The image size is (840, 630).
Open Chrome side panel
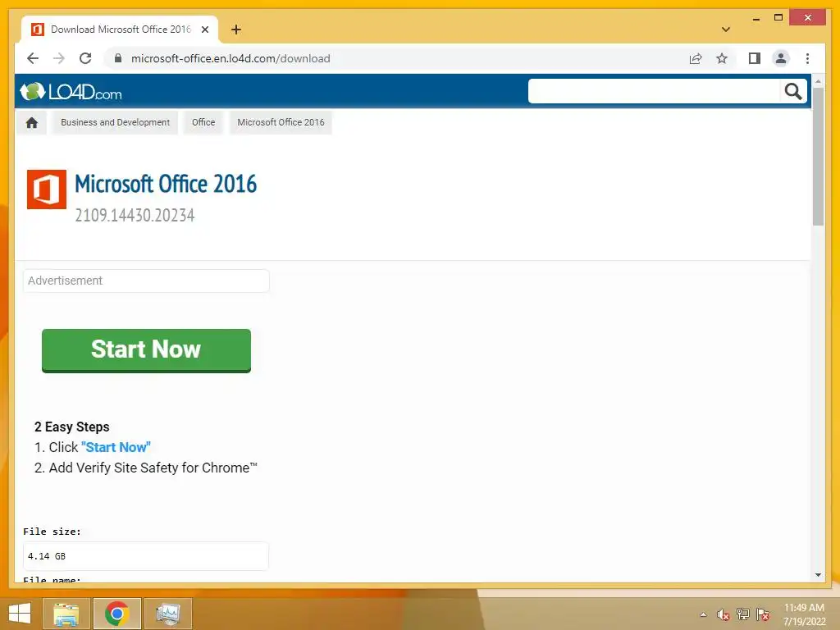click(x=755, y=58)
